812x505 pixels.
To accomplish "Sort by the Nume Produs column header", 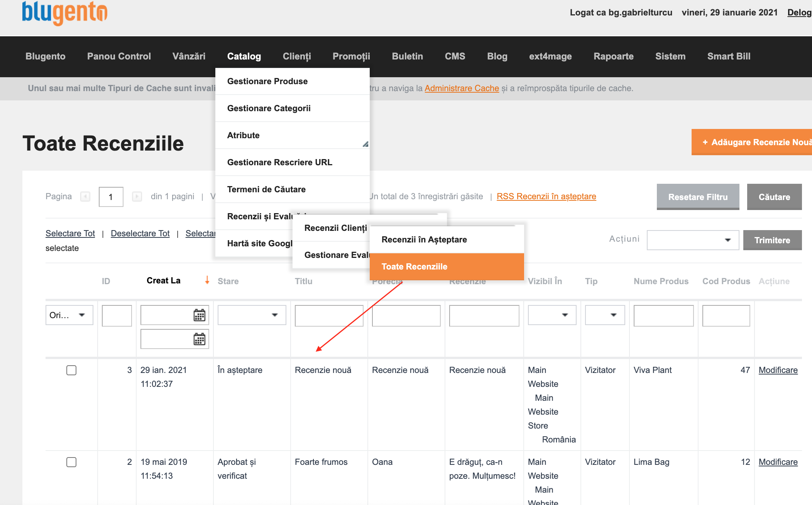I will [661, 281].
